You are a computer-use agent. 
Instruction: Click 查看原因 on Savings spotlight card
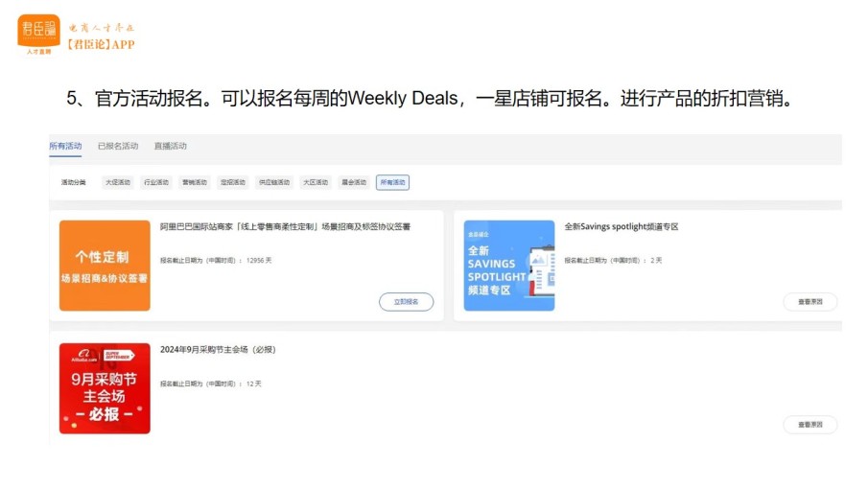click(809, 302)
